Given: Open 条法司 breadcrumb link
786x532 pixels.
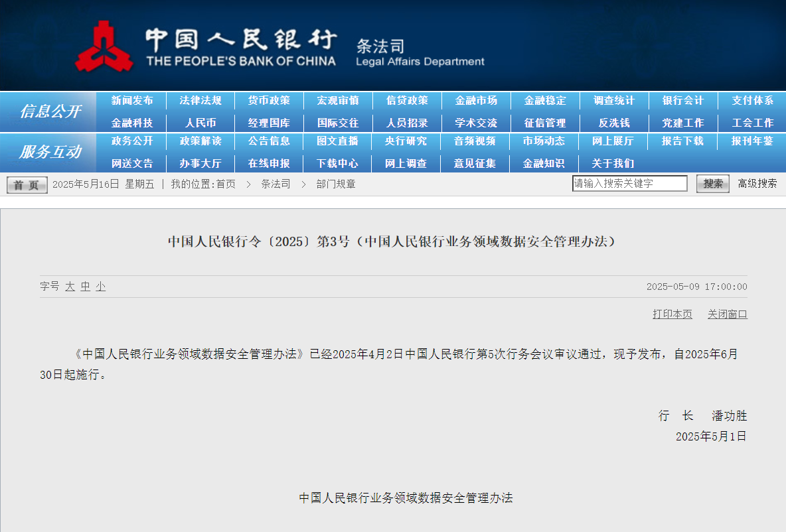Looking at the screenshot, I should [275, 184].
